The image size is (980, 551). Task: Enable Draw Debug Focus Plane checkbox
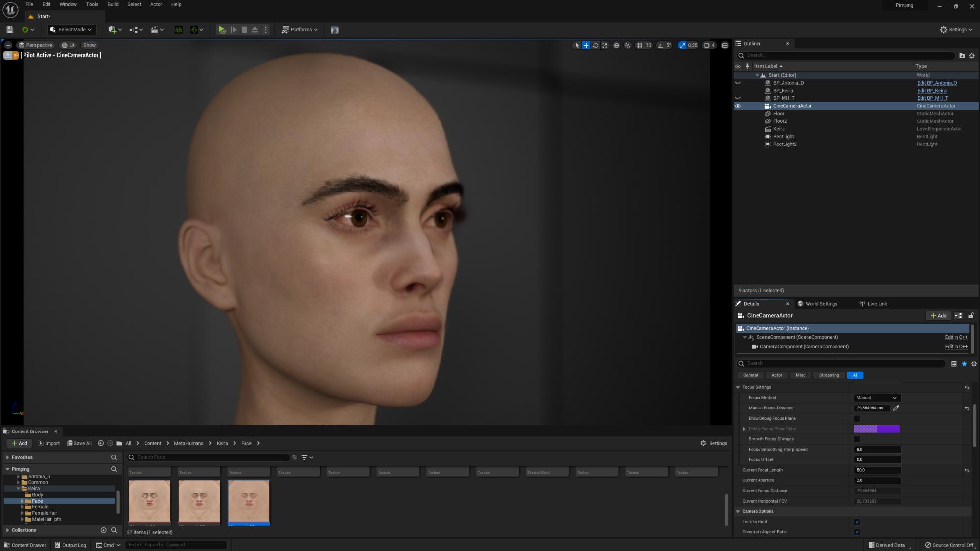point(857,418)
